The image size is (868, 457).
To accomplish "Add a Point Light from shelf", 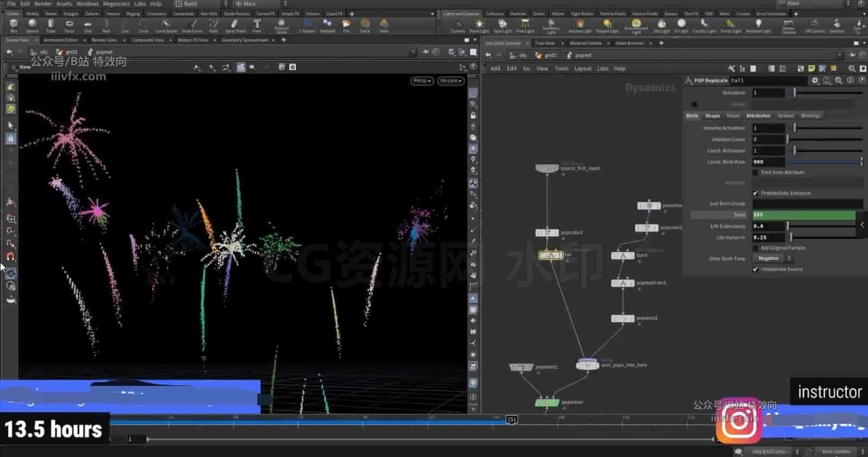I will click(x=479, y=26).
